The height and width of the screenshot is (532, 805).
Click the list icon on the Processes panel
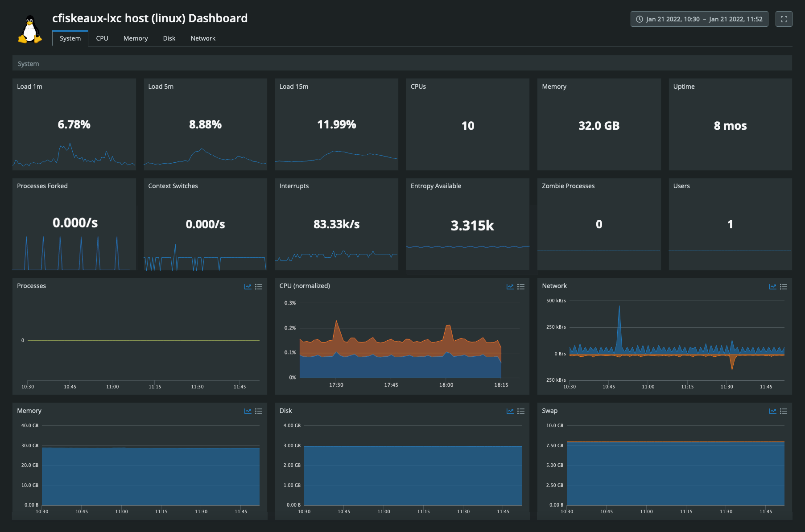click(x=259, y=287)
